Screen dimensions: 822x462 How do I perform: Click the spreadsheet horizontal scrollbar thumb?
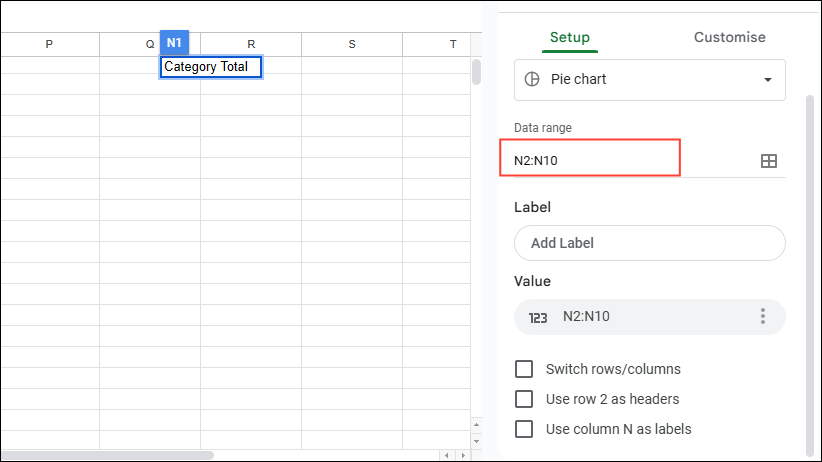[107, 455]
